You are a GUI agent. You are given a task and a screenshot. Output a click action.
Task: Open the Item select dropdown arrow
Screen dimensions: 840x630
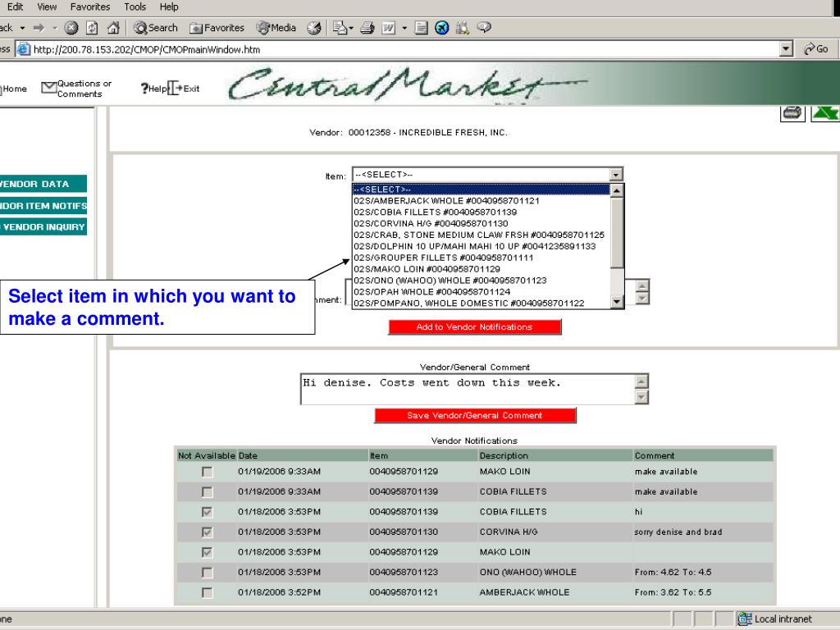coord(616,175)
